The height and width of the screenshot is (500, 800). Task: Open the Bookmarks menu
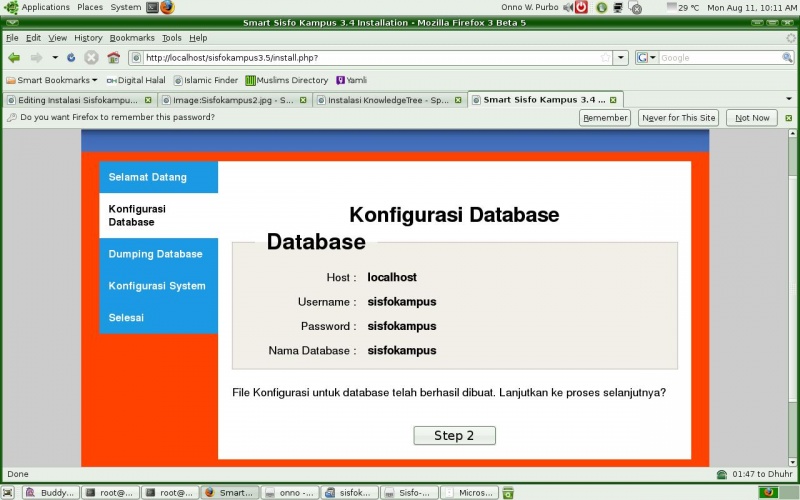[x=132, y=38]
